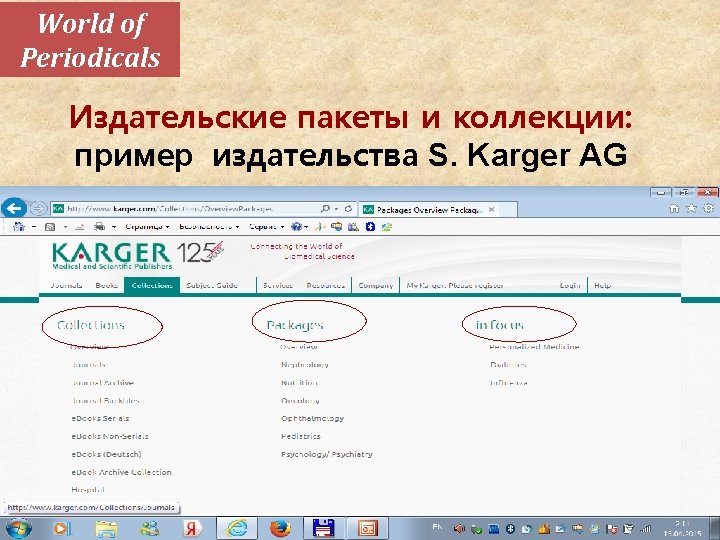This screenshot has width=720, height=540.
Task: Click the browser back arrow button
Action: pos(14,208)
